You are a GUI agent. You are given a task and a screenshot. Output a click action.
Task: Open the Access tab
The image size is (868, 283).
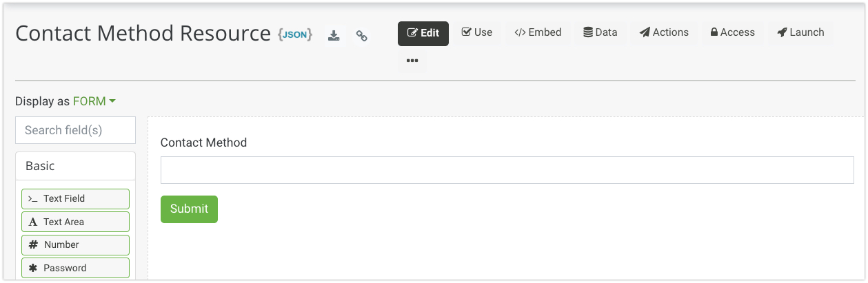point(732,32)
